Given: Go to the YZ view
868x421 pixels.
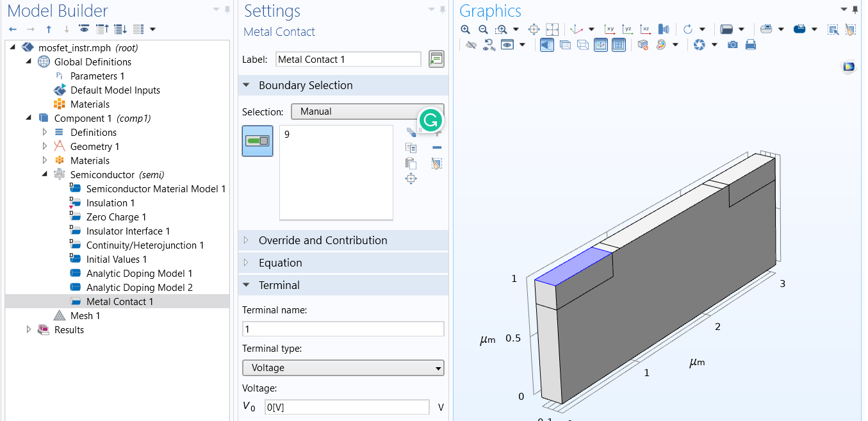Looking at the screenshot, I should [628, 29].
